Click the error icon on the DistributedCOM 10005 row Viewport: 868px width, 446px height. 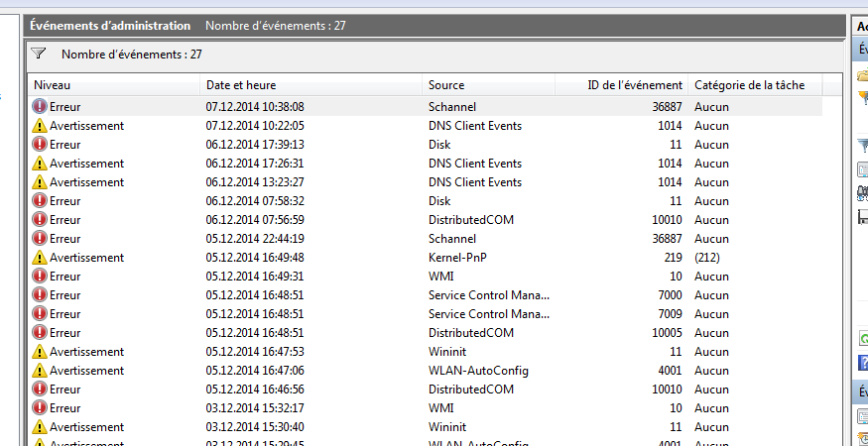[x=40, y=333]
